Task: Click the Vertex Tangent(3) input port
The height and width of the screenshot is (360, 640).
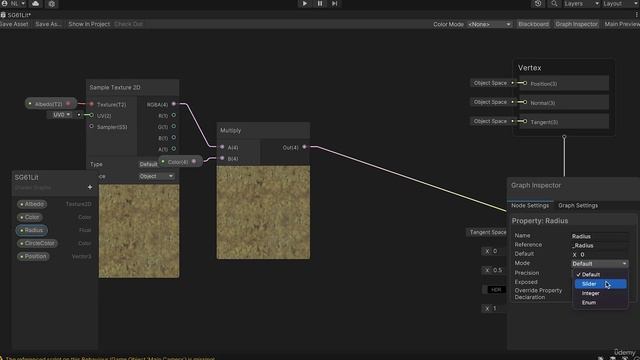Action: point(525,121)
